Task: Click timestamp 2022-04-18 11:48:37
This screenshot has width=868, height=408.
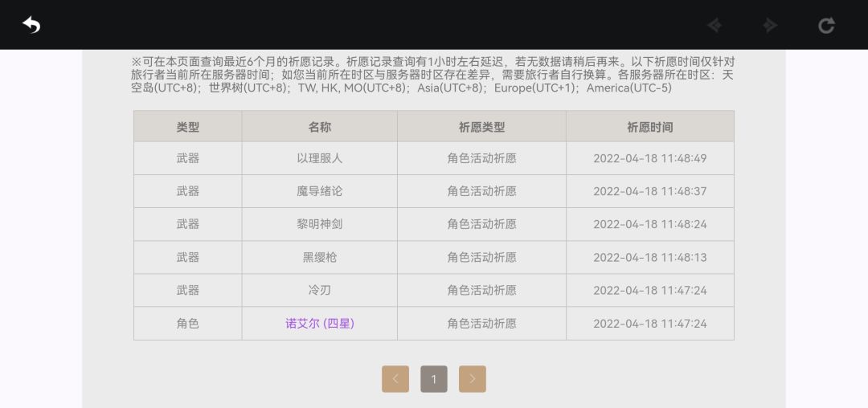Action: click(650, 191)
